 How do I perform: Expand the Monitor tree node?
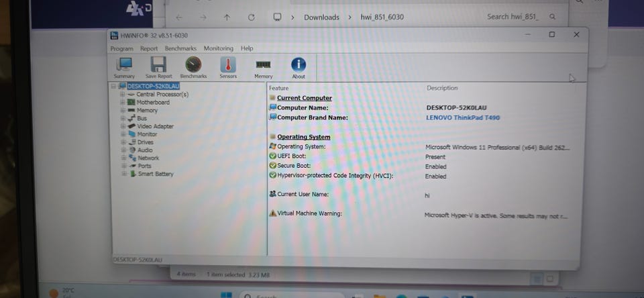pos(122,134)
